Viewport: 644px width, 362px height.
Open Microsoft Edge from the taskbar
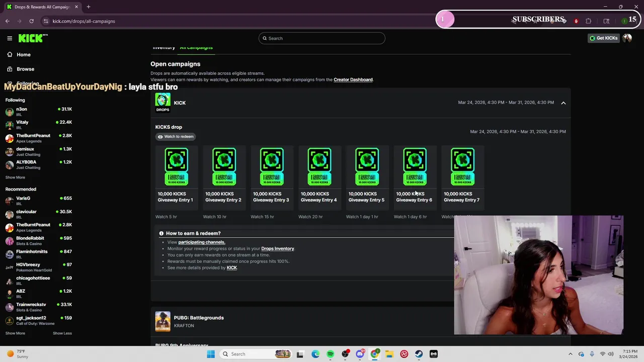coord(315,354)
